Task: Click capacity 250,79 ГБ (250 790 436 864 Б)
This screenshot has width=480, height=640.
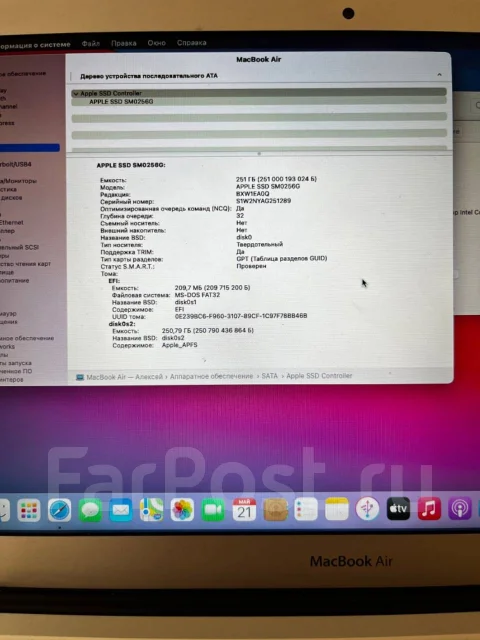Action: point(208,331)
